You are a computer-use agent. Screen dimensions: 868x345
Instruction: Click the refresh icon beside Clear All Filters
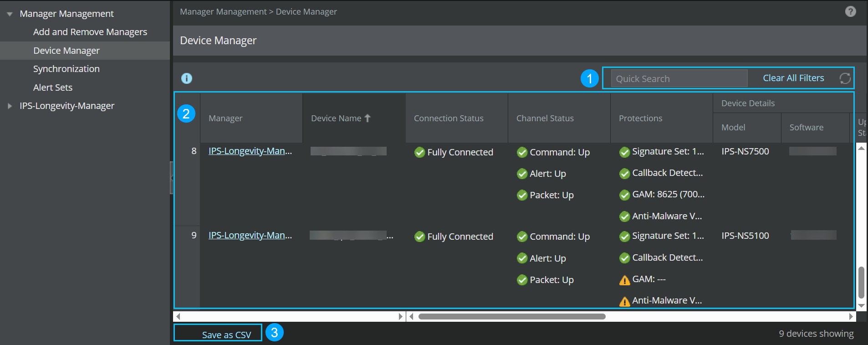click(845, 78)
